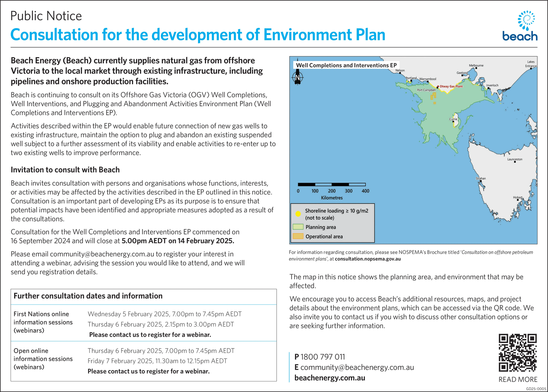Click the Launceston label on the map
Screen dimensions: 548x392
click(x=515, y=159)
